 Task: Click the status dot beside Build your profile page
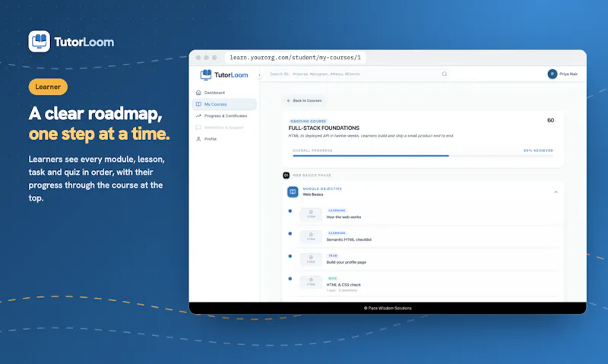tap(290, 256)
